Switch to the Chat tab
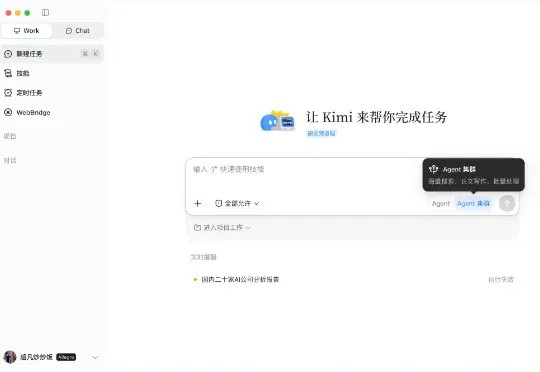Image resolution: width=540 pixels, height=372 pixels. (77, 31)
